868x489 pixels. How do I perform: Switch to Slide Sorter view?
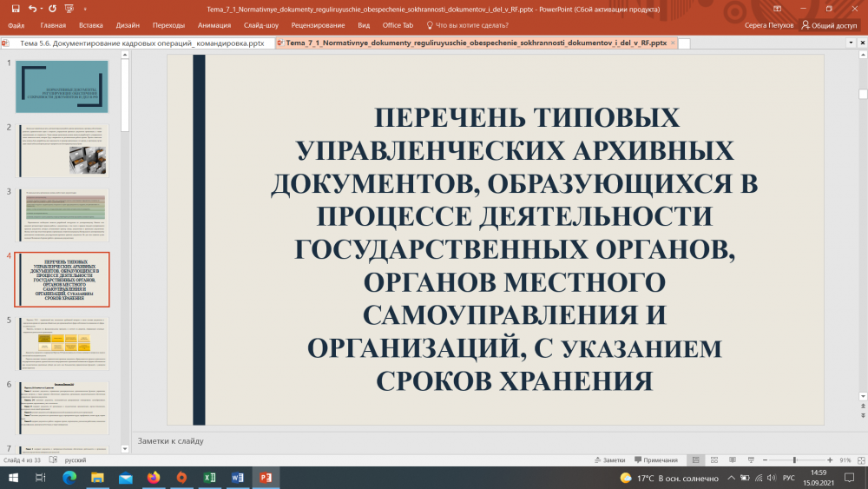(713, 459)
